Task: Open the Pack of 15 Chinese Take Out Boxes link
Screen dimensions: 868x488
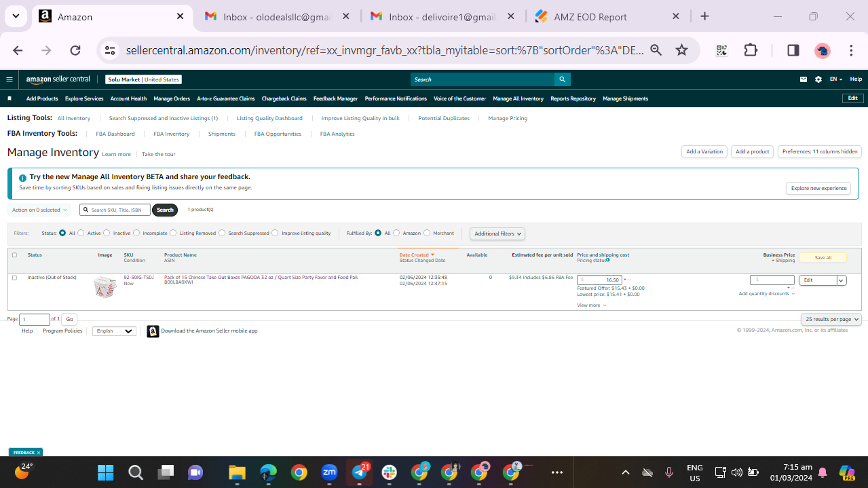Action: click(x=261, y=277)
